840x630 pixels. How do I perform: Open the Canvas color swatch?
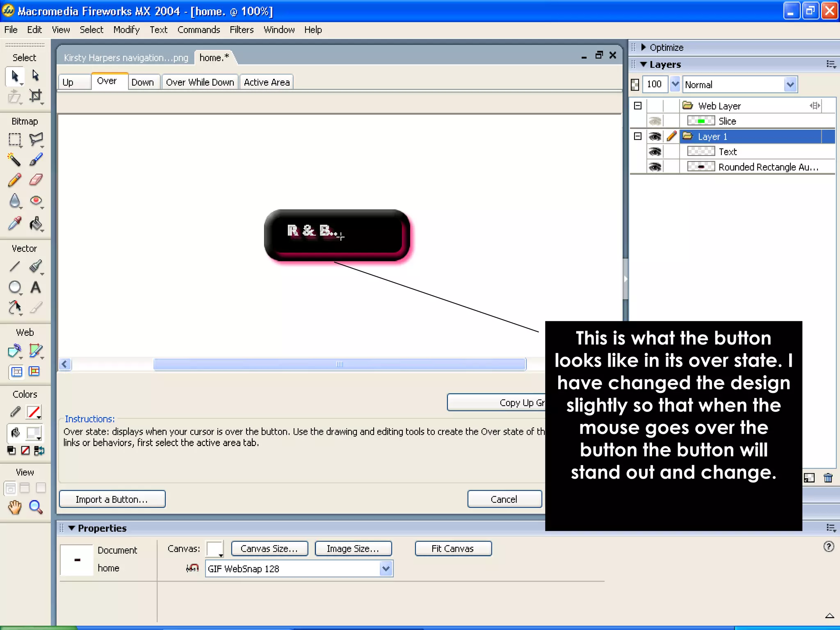(215, 549)
